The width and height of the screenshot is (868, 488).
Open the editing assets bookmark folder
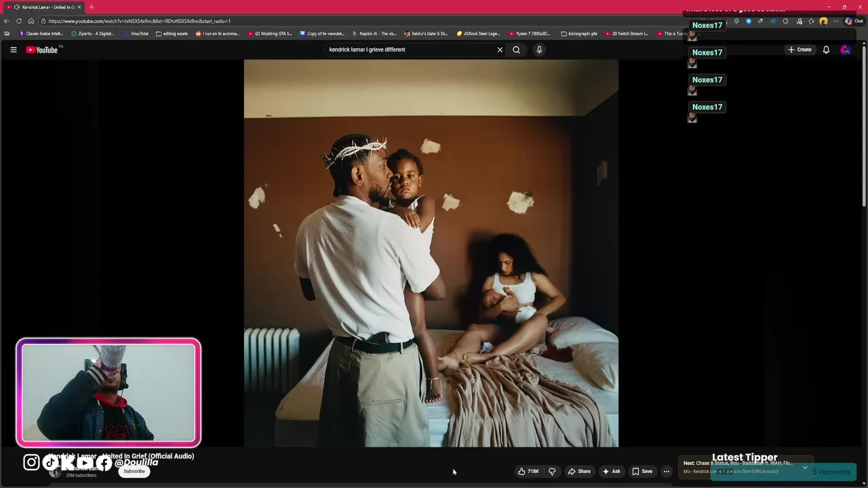click(172, 33)
